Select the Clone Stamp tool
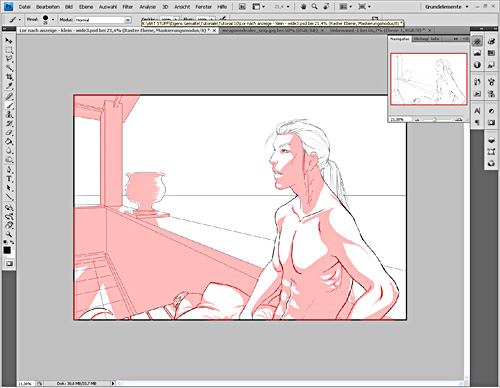The width and height of the screenshot is (500, 388). coord(9,115)
